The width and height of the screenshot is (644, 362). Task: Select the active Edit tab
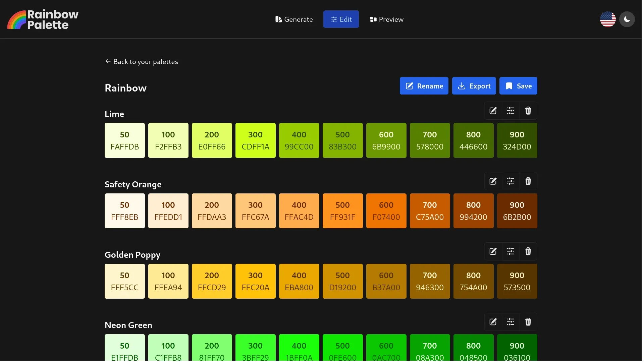(x=341, y=19)
